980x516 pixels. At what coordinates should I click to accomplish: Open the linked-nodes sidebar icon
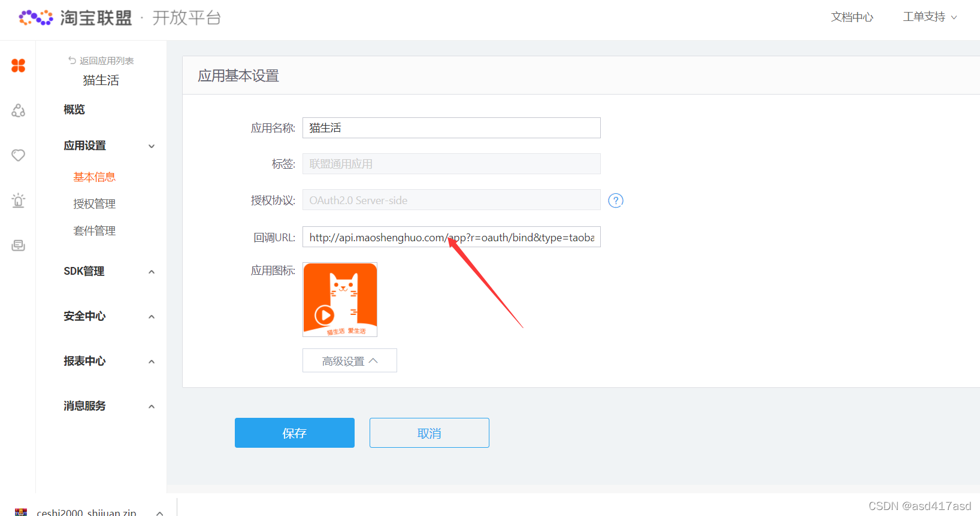pyautogui.click(x=19, y=110)
